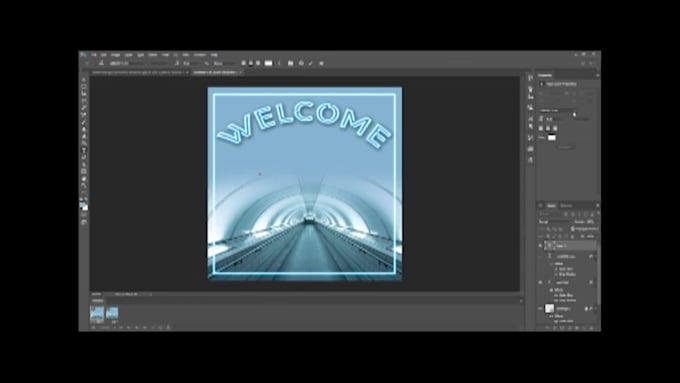
Task: Left align text in Properties panel
Action: coord(540,128)
